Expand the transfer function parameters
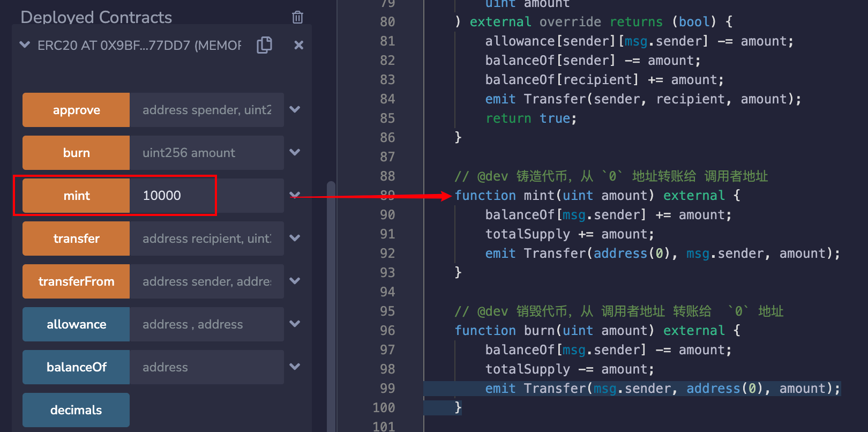Image resolution: width=868 pixels, height=432 pixels. tap(295, 238)
